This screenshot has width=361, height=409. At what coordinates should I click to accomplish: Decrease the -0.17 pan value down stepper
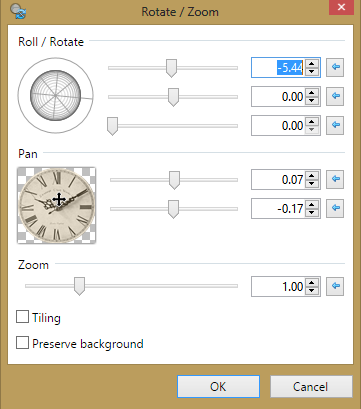[312, 213]
